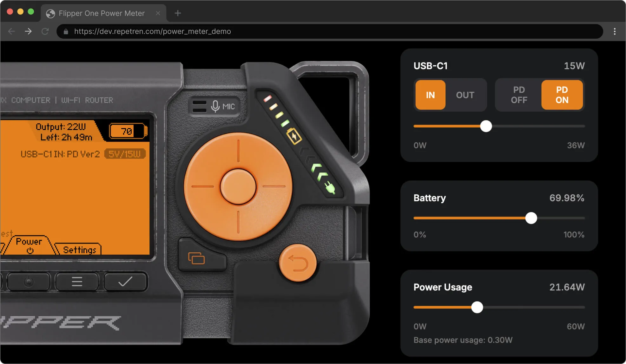
Task: Click the up direction of the d-pad
Action: tap(238, 150)
